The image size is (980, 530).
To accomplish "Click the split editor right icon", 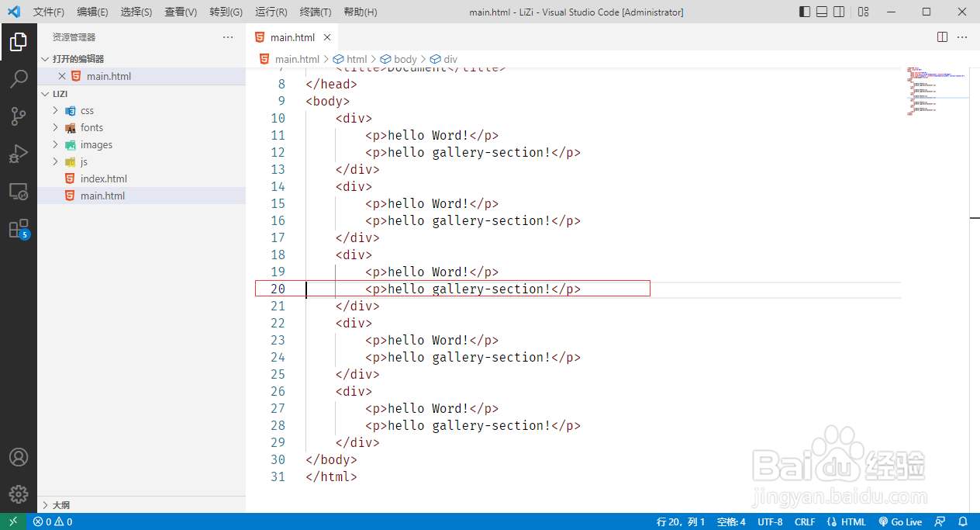I will point(943,37).
